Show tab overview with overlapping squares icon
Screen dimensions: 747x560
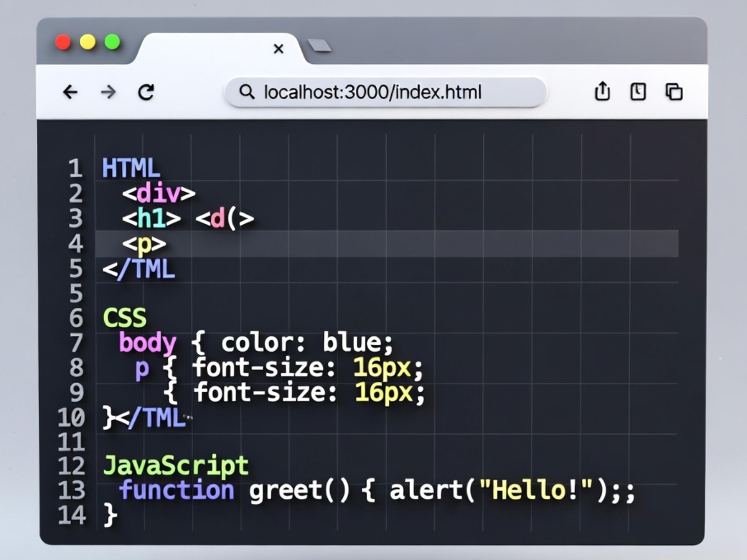674,92
